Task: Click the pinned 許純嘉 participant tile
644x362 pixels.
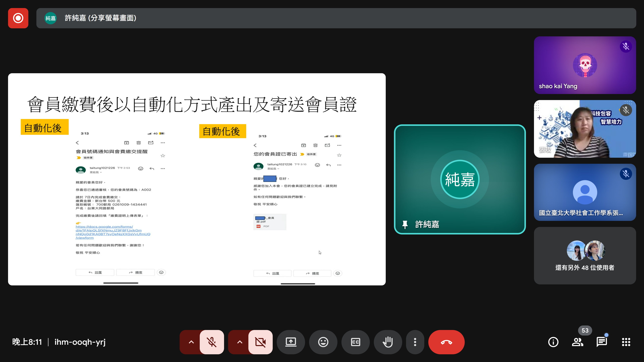Action: (x=460, y=179)
